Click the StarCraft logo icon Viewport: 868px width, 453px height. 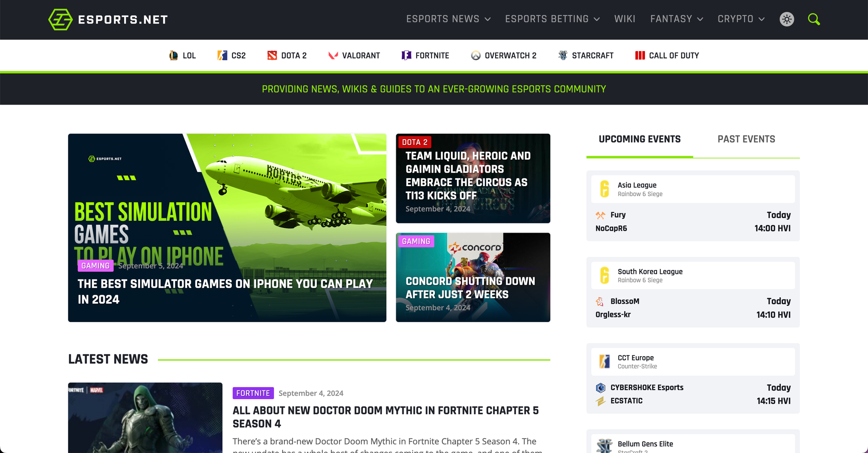point(563,56)
